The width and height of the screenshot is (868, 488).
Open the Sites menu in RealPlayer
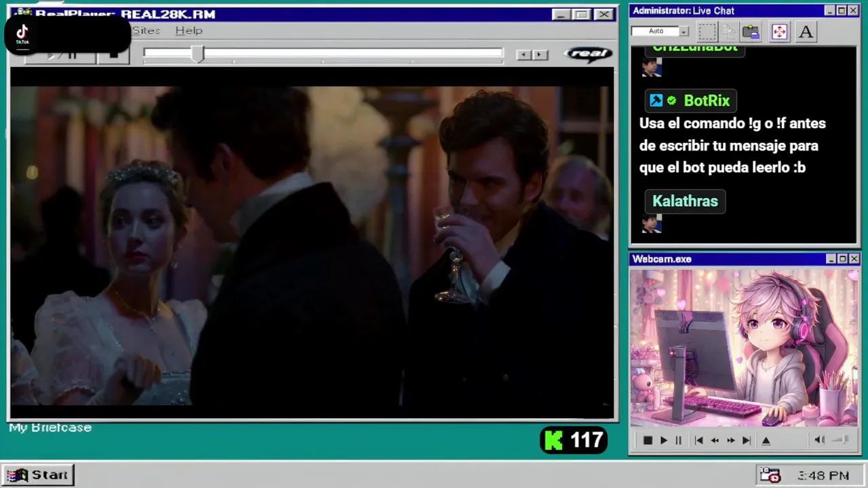pos(146,30)
